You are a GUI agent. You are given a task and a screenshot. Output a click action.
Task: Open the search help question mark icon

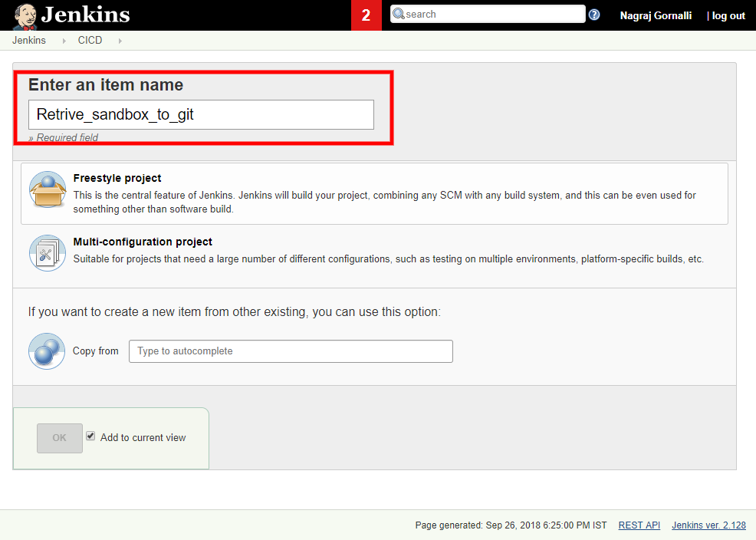(594, 15)
